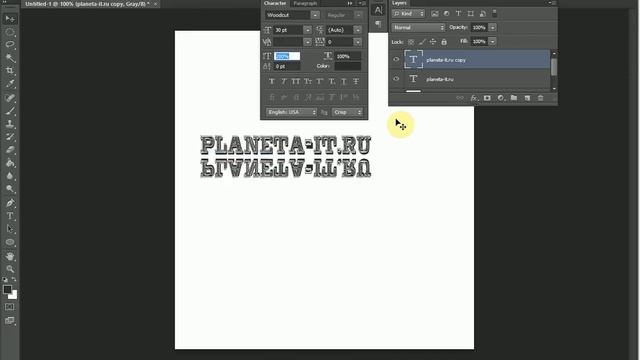Create a new layer
The height and width of the screenshot is (360, 640).
527,98
